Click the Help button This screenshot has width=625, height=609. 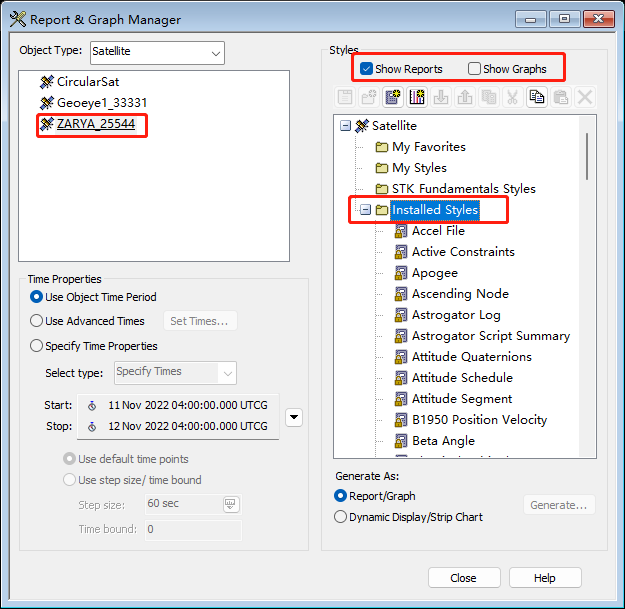pos(544,578)
